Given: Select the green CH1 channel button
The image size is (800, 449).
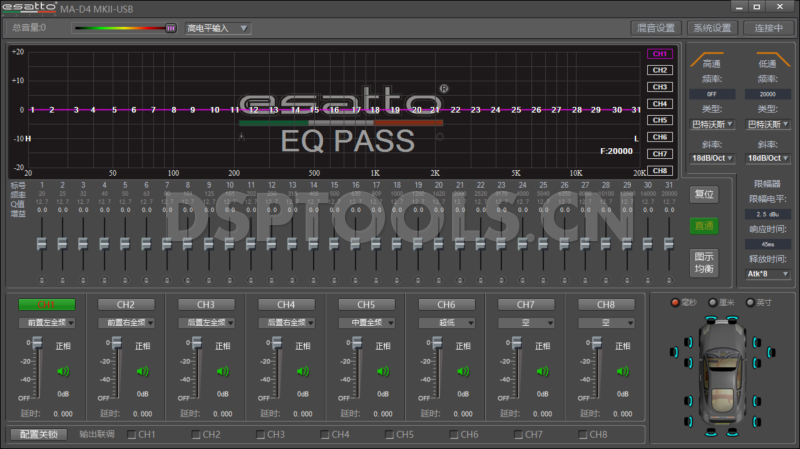Looking at the screenshot, I should 47,305.
